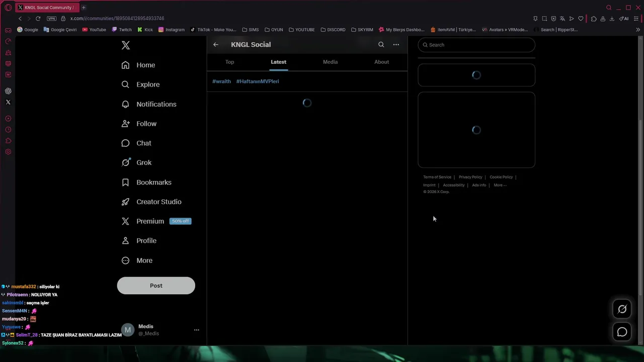This screenshot has height=362, width=644.
Task: Open the SIMS bookmarks folder
Action: (x=251, y=30)
